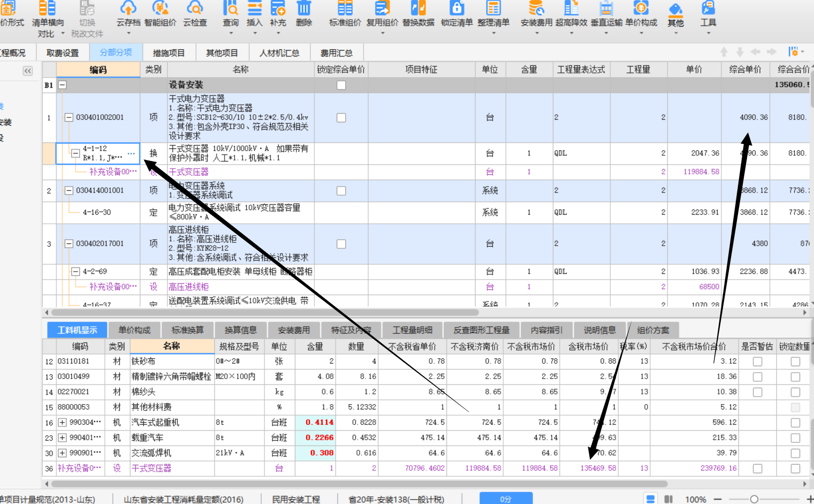Open the 单价构成 bottom tab
Image resolution: width=814 pixels, height=504 pixels.
click(x=135, y=330)
